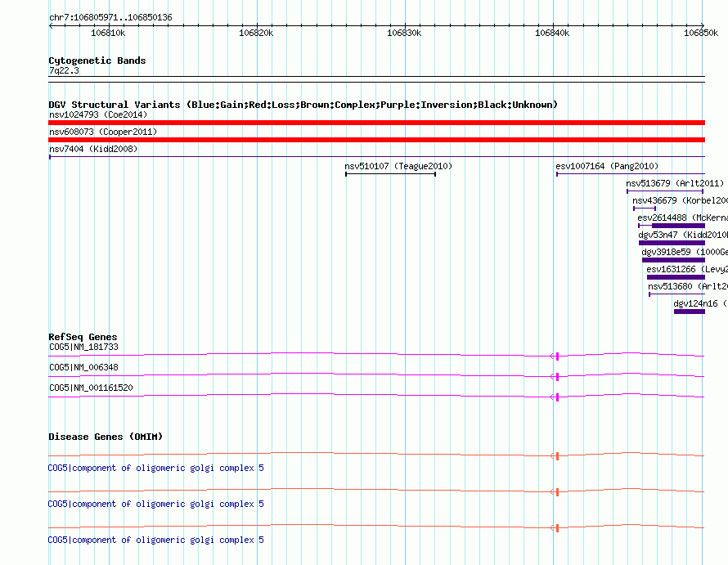Open the esv1007164 (Pang2010) variant label
Viewport: 728px width, 565px height.
pyautogui.click(x=607, y=166)
